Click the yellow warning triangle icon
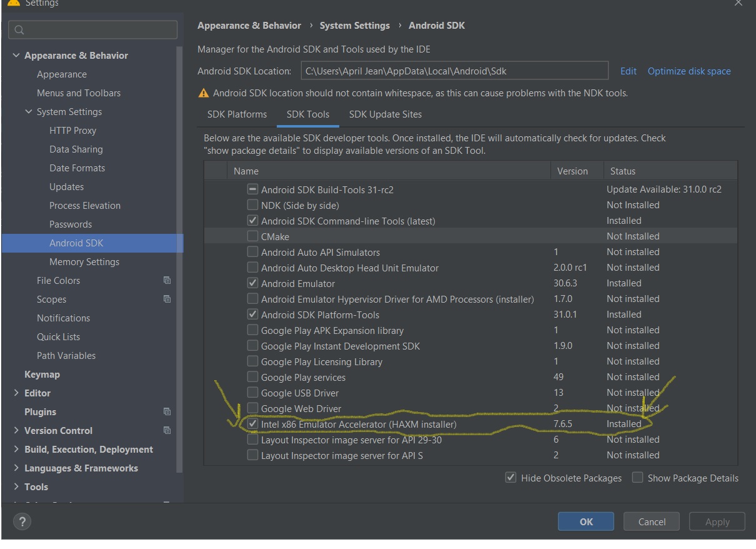The width and height of the screenshot is (756, 549). tap(203, 93)
